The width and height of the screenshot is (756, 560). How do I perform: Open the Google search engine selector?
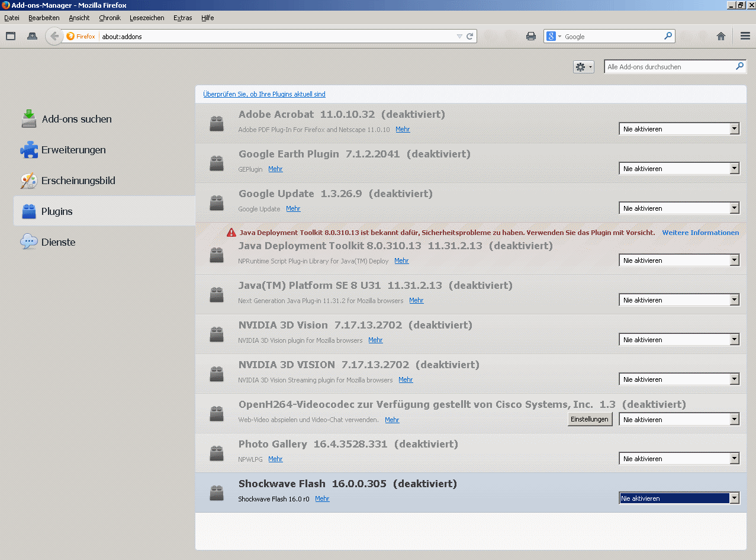(554, 36)
